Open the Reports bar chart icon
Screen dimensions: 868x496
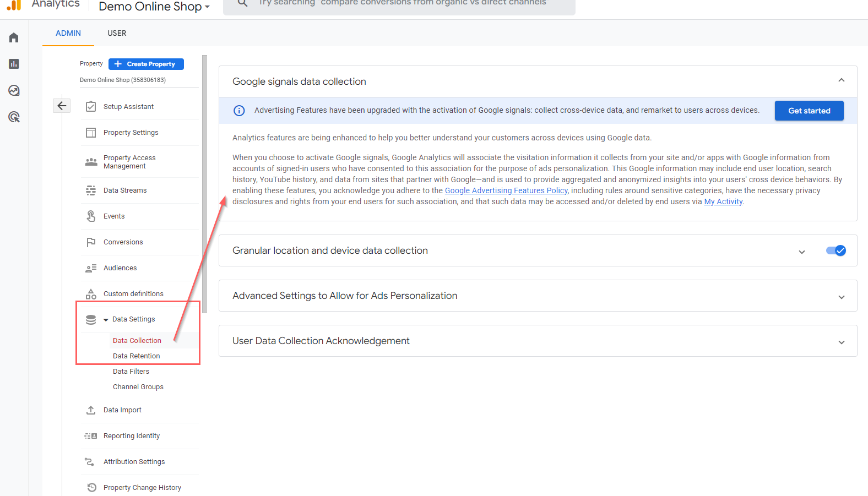(x=14, y=64)
